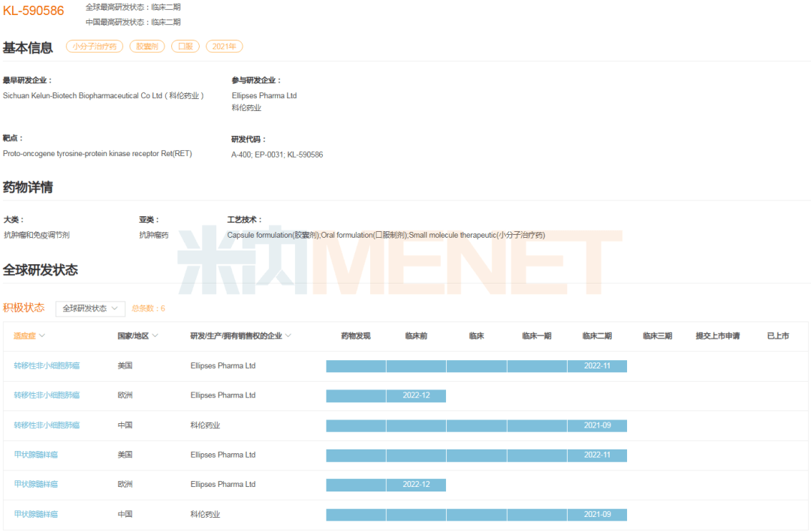Image resolution: width=811 pixels, height=532 pixels.
Task: Expand the 国家/地区 column filter chevron
Action: (155, 336)
